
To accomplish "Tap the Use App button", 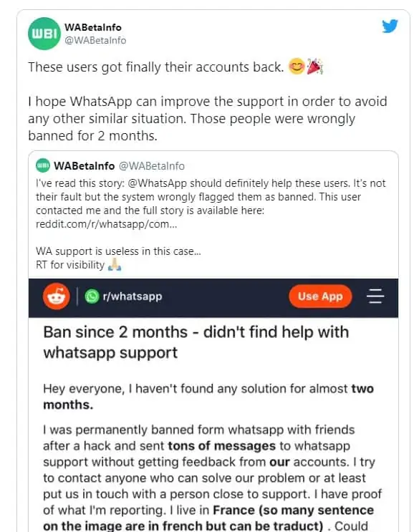I will [x=320, y=296].
